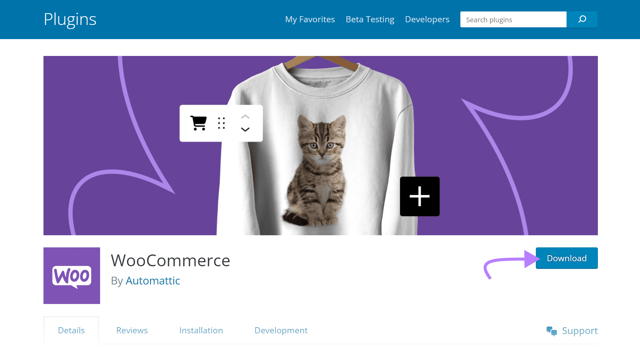This screenshot has height=364, width=640.
Task: Open the Installation tab
Action: 201,330
